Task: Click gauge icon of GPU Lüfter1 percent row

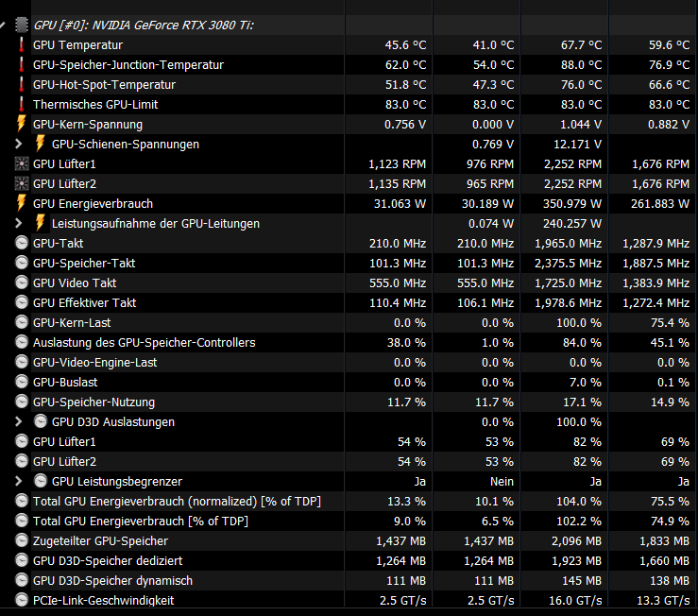Action: (x=22, y=441)
